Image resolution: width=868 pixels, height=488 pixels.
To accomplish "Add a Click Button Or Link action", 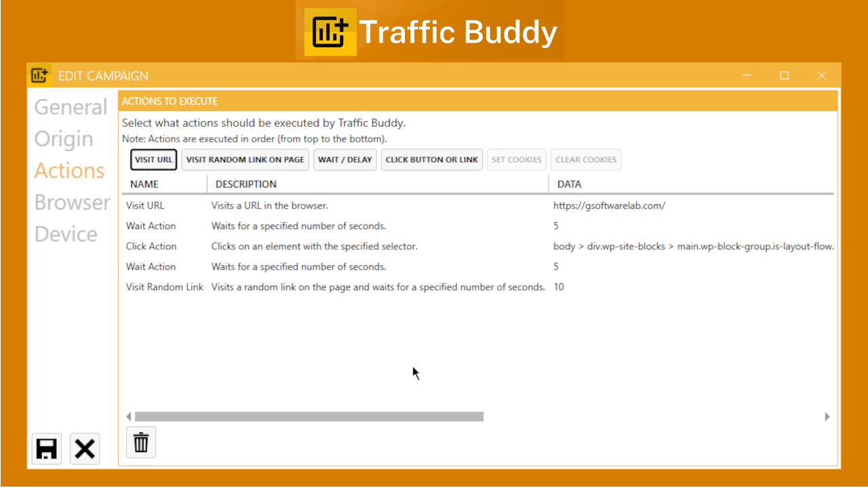I will click(x=432, y=159).
